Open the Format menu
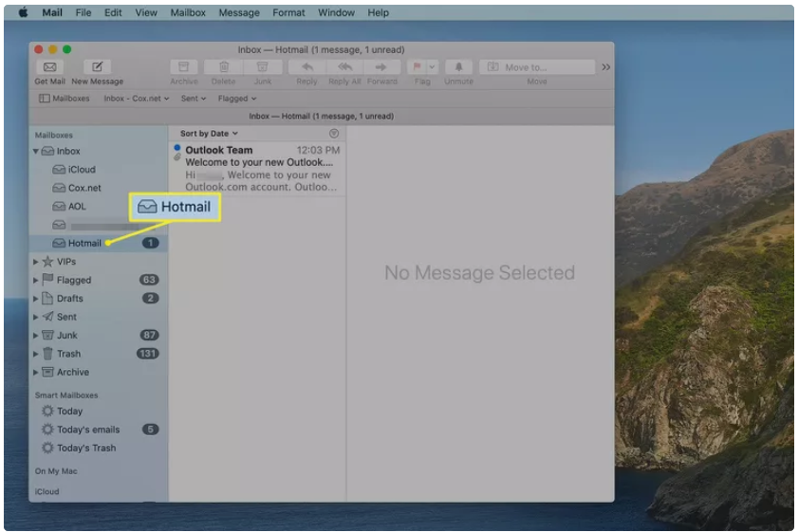798x532 pixels. click(288, 12)
